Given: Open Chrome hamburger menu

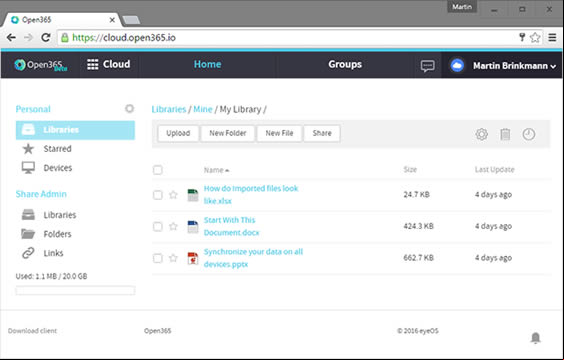Looking at the screenshot, I should pyautogui.click(x=552, y=37).
